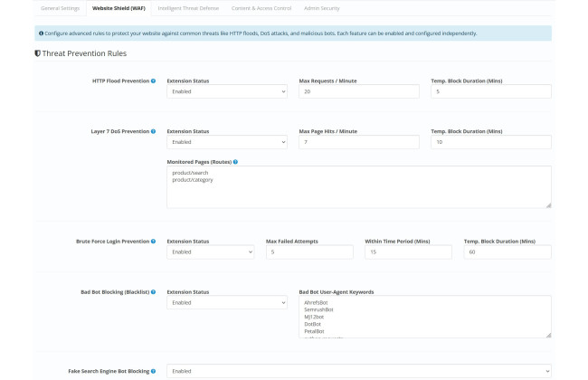The image size is (588, 380).
Task: Click Brute Force Temp. Block Duration field
Action: pos(507,252)
